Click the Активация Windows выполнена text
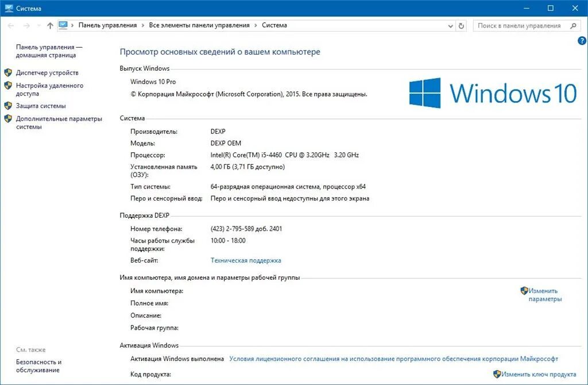 [x=177, y=359]
